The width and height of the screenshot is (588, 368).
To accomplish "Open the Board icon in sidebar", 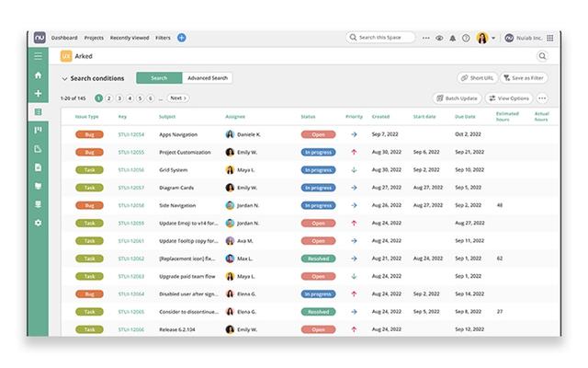I will pyautogui.click(x=38, y=131).
